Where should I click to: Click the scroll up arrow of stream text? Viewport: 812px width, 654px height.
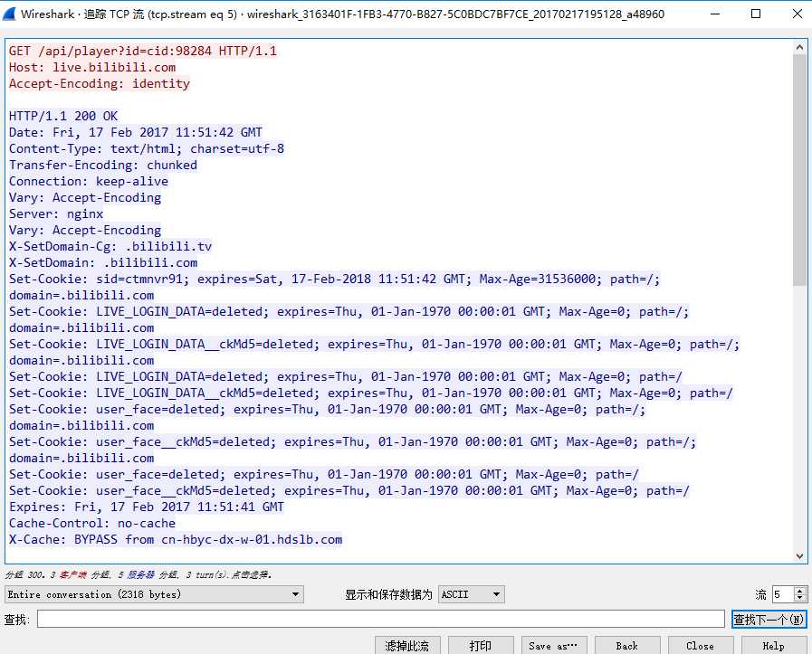click(x=799, y=47)
